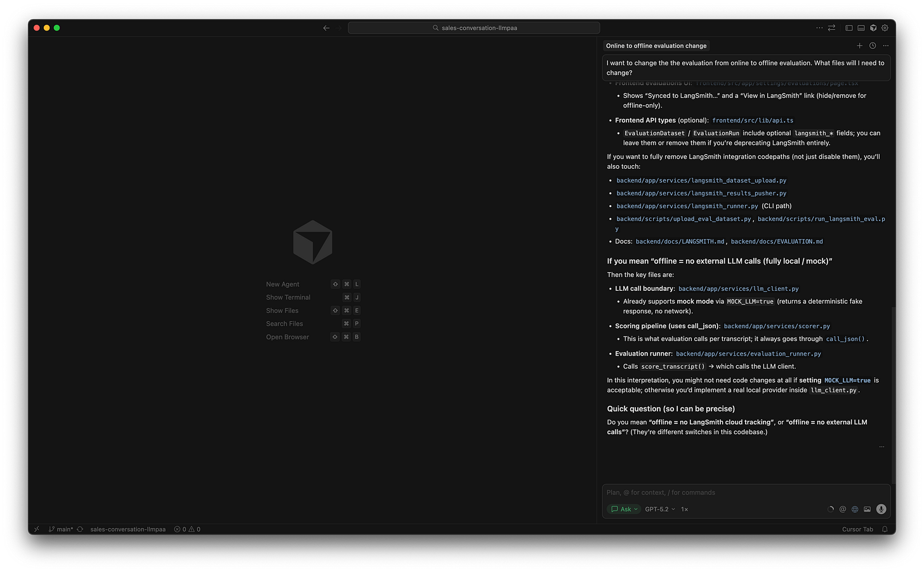Image resolution: width=924 pixels, height=572 pixels.
Task: Start voice input with the microphone icon
Action: 881,509
